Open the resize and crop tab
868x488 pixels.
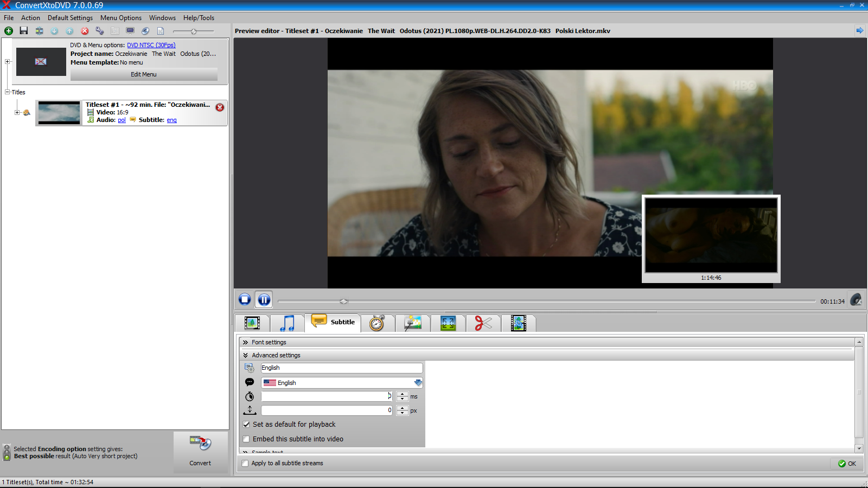448,323
